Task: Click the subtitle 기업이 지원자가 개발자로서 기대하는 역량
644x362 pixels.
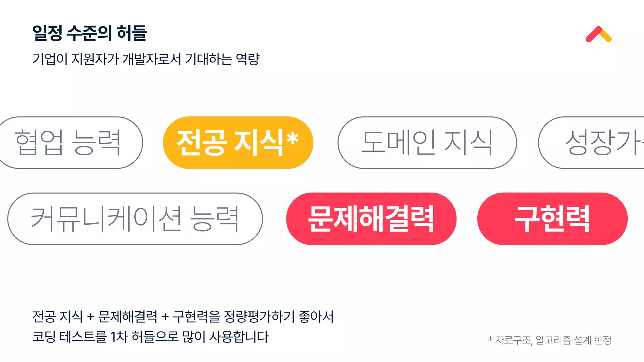Action: point(146,59)
